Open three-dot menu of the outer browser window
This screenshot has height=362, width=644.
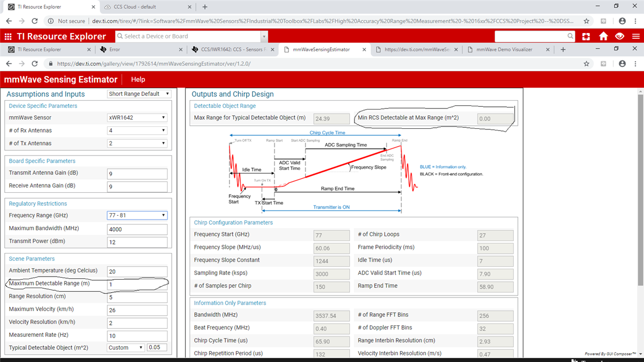[636, 21]
